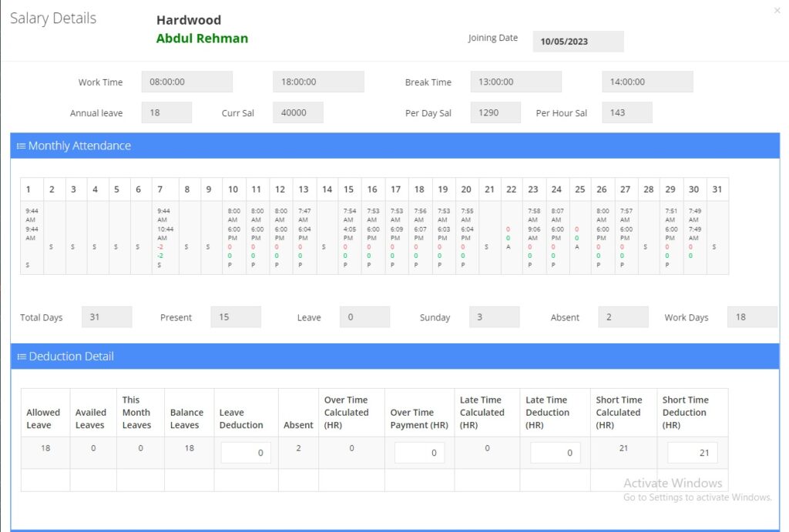Select the Per Hour Sal field
Viewport: 789px width, 532px height.
[626, 112]
